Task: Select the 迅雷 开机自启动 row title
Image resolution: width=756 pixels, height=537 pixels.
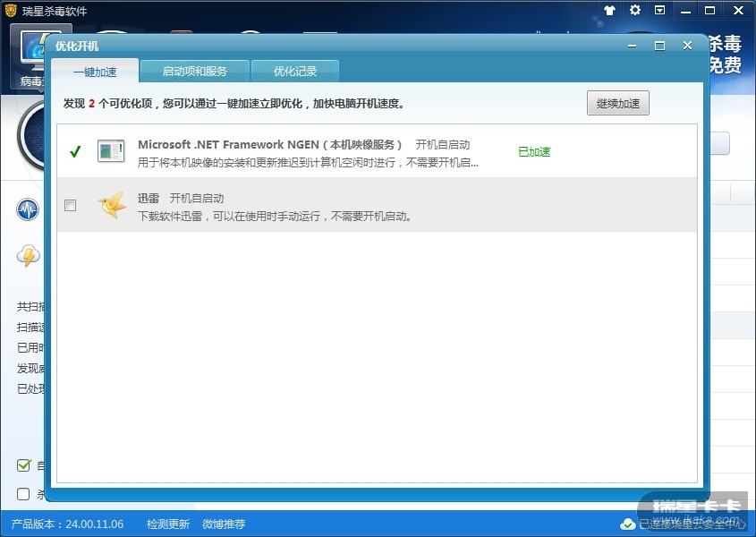Action: pyautogui.click(x=181, y=198)
